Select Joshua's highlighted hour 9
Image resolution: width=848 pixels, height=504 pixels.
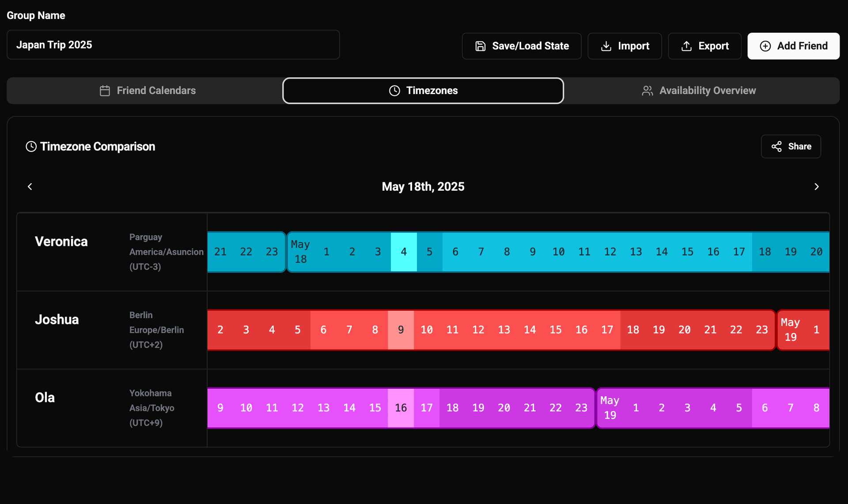coord(401,330)
